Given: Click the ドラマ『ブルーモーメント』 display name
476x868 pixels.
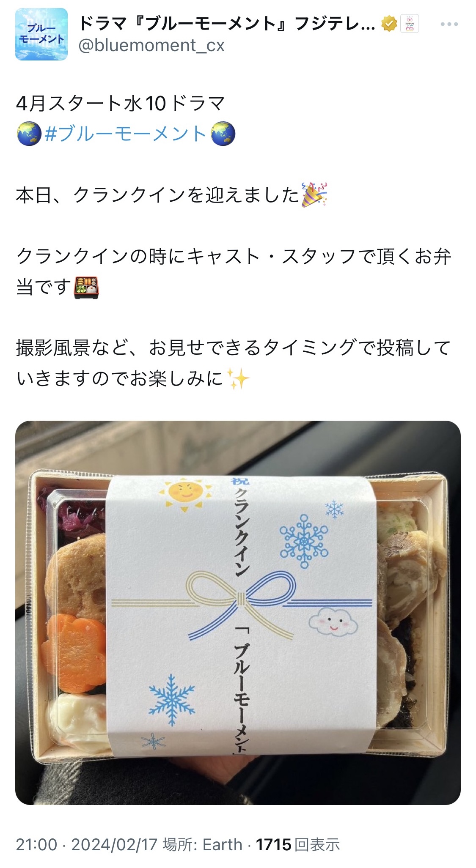Looking at the screenshot, I should click(x=227, y=24).
